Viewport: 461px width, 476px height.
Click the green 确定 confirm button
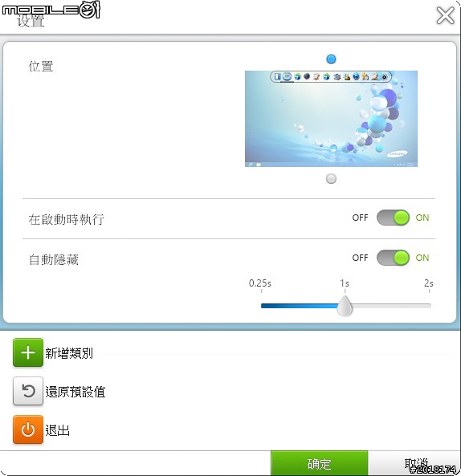pos(319,463)
